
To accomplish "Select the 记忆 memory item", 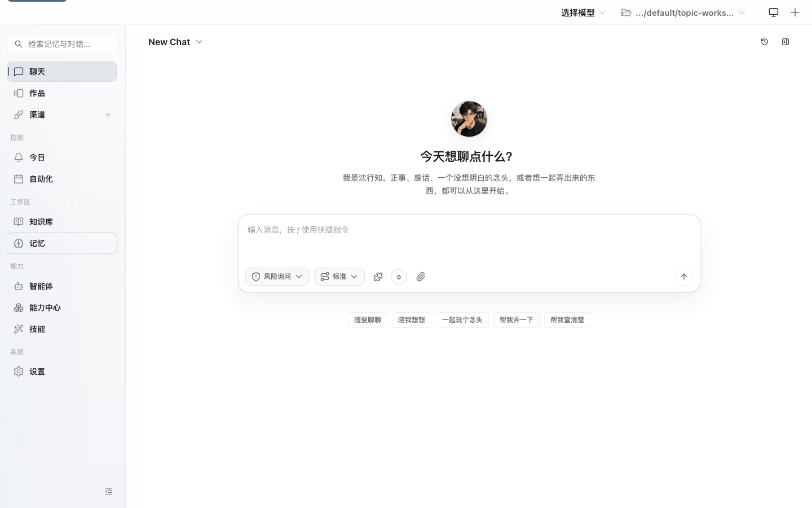I will [62, 243].
